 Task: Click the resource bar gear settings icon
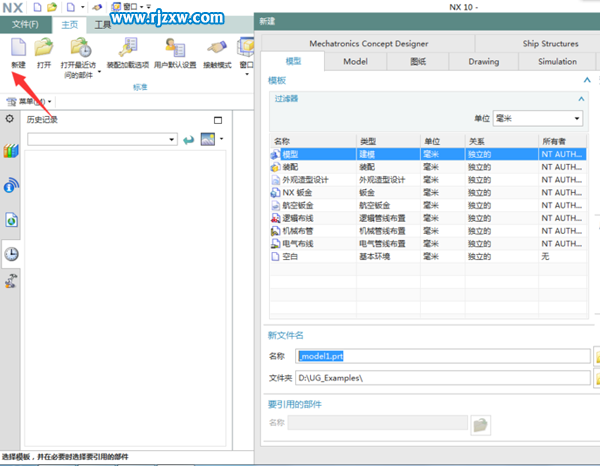pyautogui.click(x=10, y=119)
